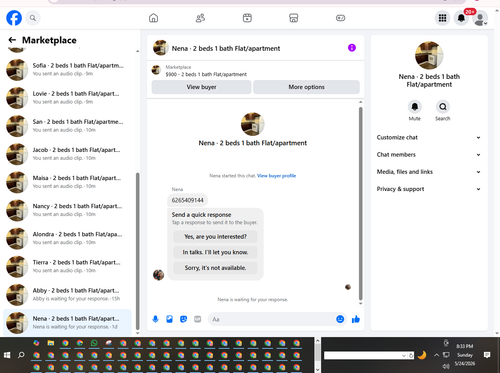
Task: Click the View buyer button
Action: coord(201,87)
